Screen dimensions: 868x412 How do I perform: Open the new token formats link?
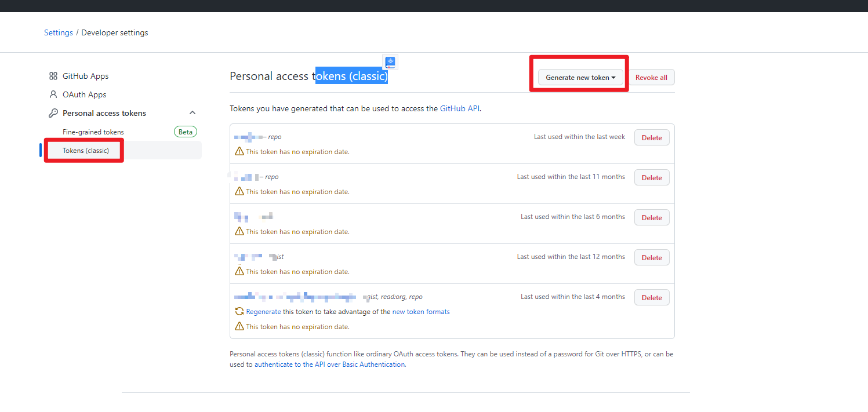coord(421,312)
